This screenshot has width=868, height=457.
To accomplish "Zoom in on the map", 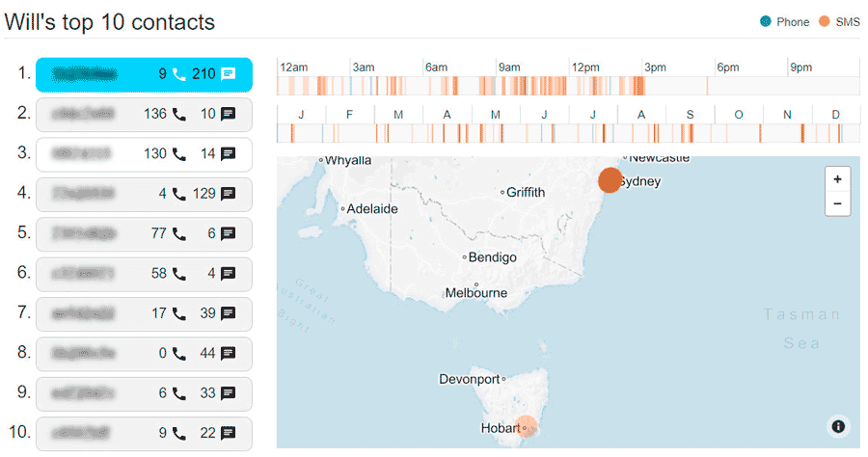I will pyautogui.click(x=837, y=179).
